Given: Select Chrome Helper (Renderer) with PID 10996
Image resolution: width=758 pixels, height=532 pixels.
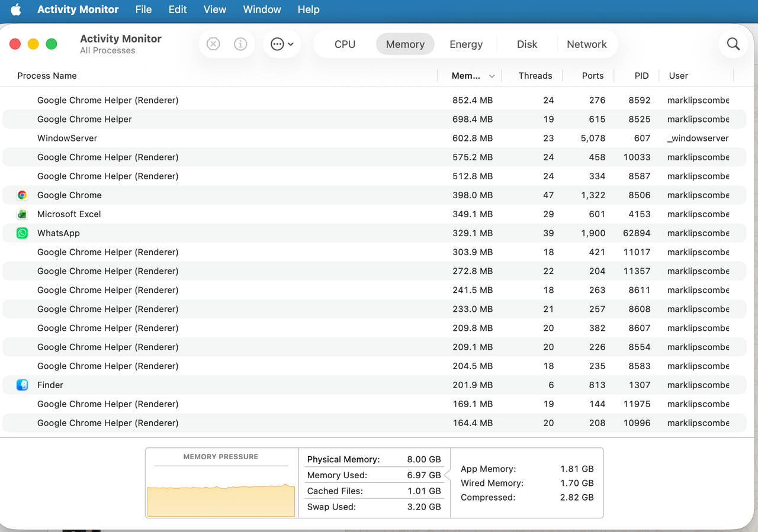Looking at the screenshot, I should click(x=374, y=423).
